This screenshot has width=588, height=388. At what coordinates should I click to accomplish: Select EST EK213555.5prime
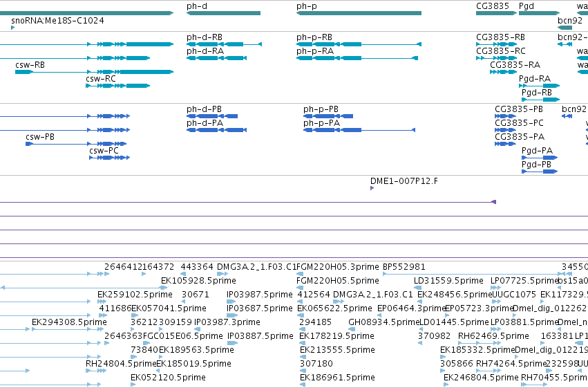pos(303,357)
